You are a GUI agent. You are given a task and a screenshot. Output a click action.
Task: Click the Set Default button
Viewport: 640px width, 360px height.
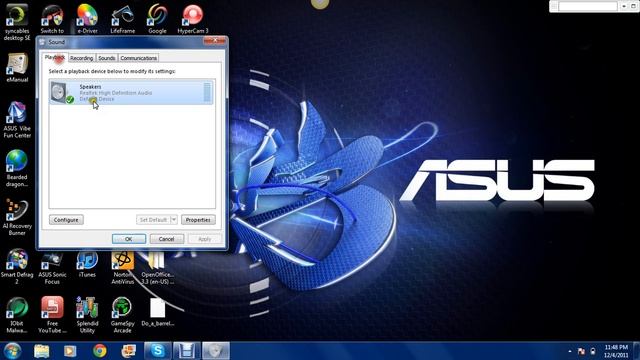[x=153, y=220]
